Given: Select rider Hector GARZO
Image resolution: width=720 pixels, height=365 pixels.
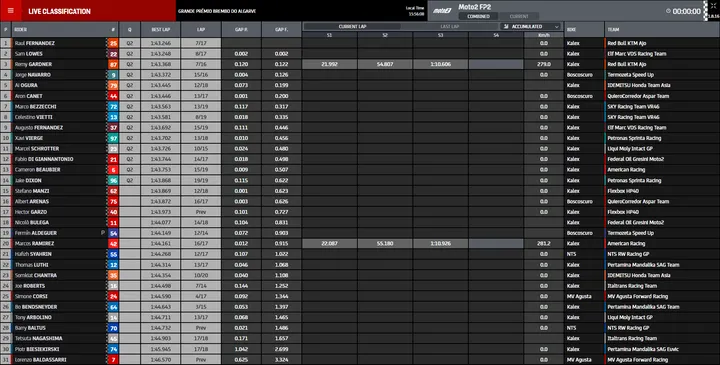Looking at the screenshot, I should pos(31,212).
